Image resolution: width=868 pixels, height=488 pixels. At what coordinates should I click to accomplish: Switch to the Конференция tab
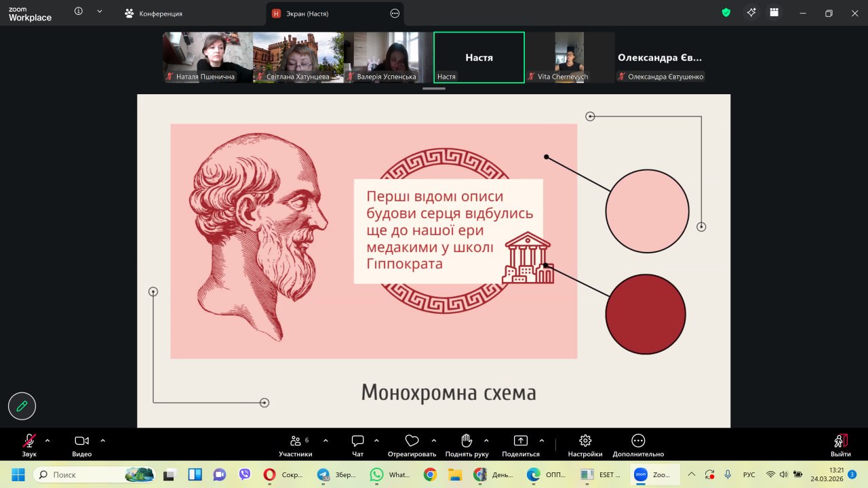click(154, 14)
